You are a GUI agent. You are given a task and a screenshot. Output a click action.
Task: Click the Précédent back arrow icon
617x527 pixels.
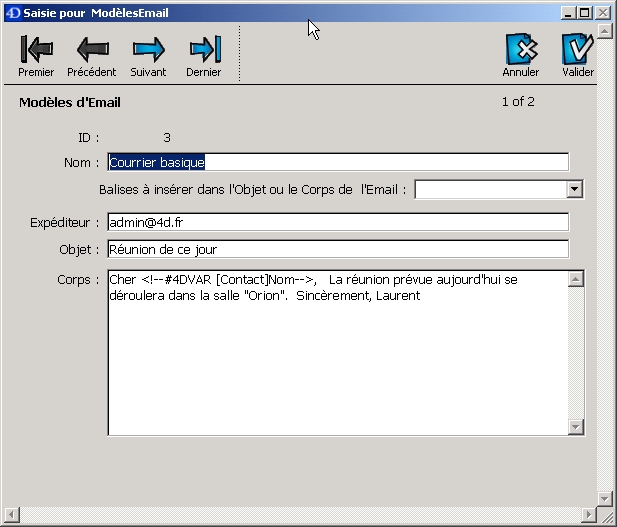pyautogui.click(x=92, y=50)
